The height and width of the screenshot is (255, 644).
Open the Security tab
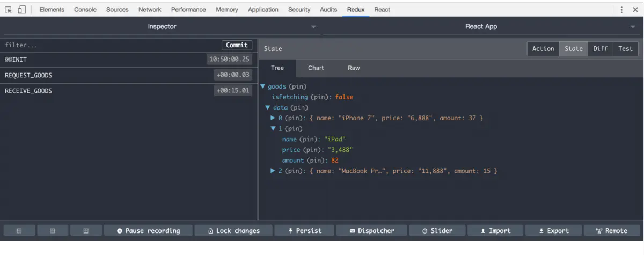pos(299,10)
